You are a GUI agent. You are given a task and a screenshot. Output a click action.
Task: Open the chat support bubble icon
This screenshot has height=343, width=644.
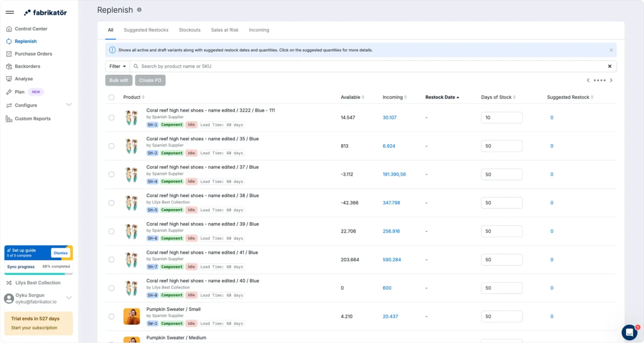point(629,332)
